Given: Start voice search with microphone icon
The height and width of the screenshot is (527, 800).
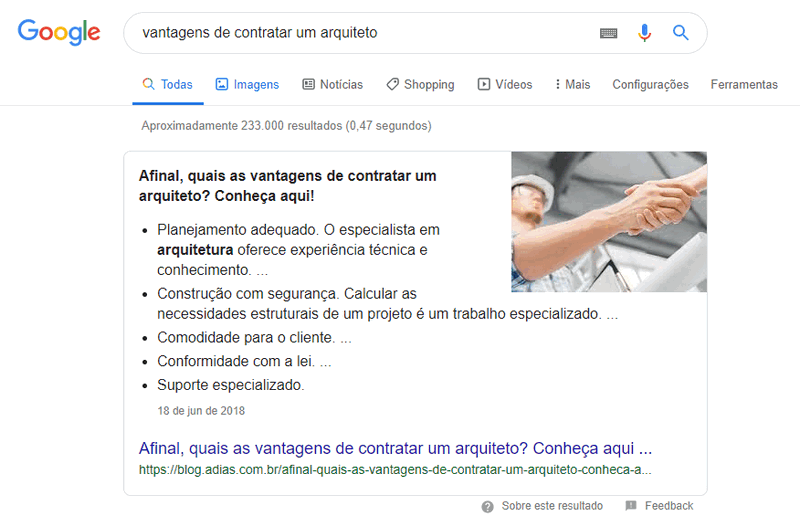Looking at the screenshot, I should 644,33.
